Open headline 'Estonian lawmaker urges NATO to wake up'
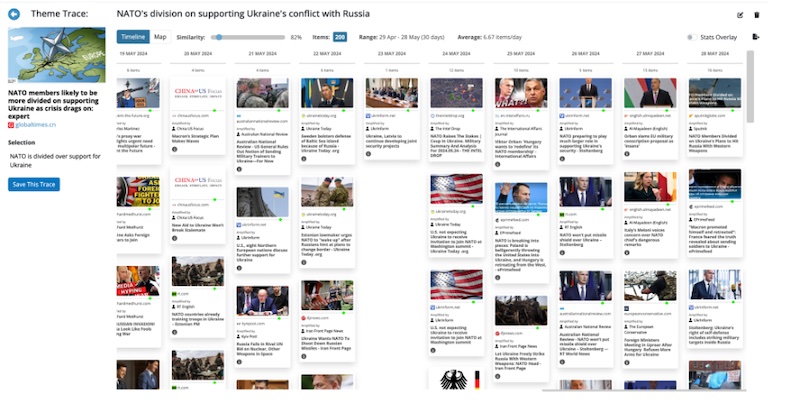This screenshot has width=800, height=400. coord(327,244)
